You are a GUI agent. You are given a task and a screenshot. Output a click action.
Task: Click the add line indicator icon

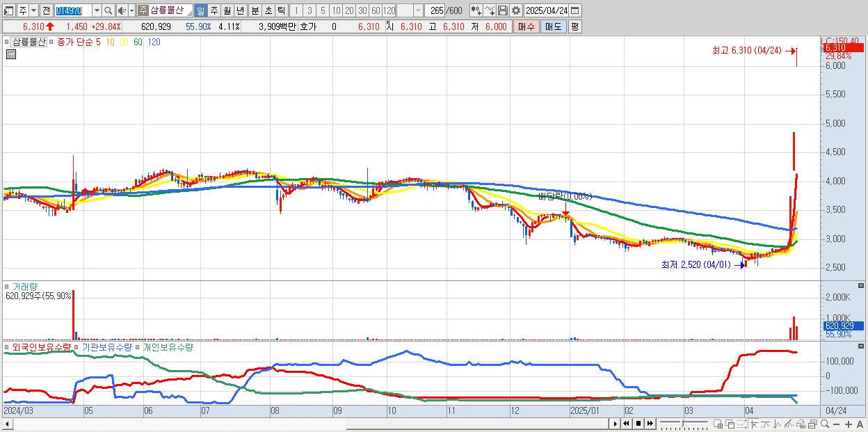coord(490,10)
